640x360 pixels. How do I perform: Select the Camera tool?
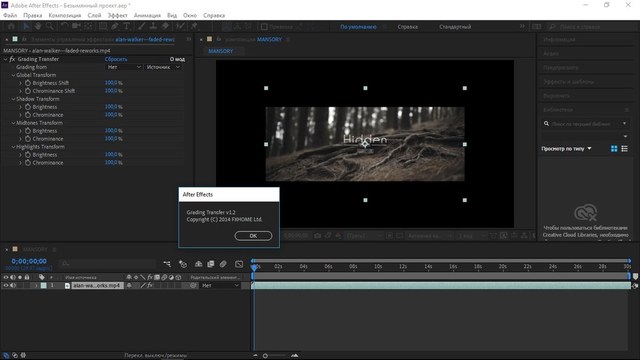[x=76, y=27]
